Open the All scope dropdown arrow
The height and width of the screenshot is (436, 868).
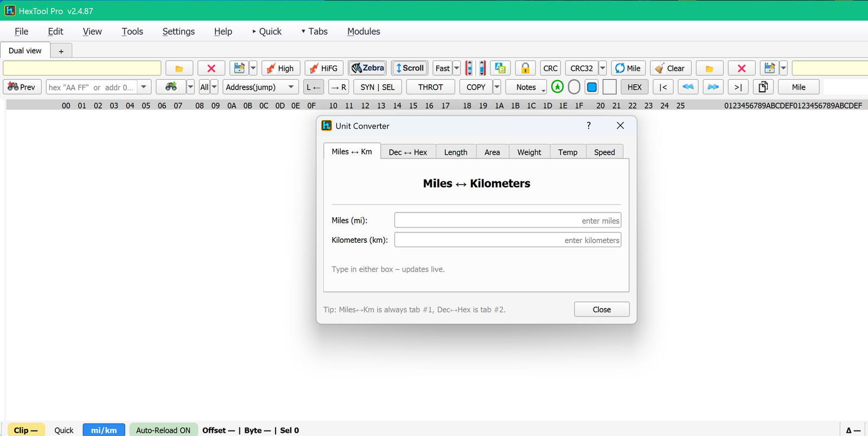(214, 87)
